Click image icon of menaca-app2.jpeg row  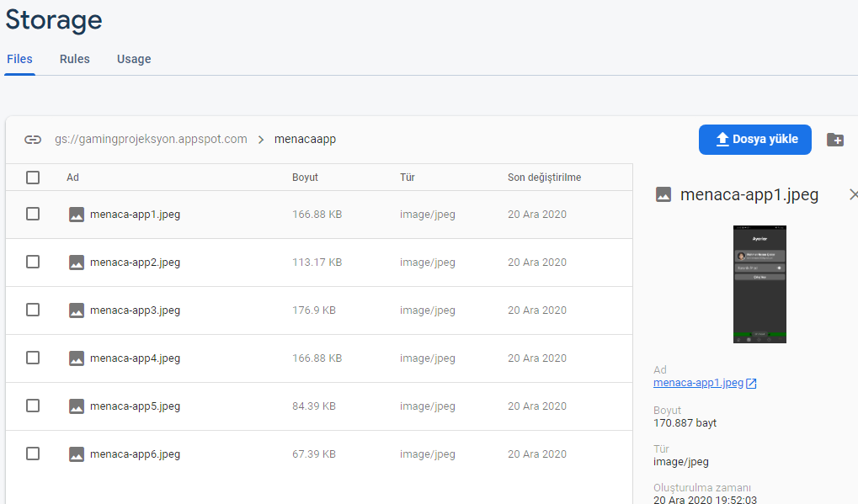[x=77, y=263]
